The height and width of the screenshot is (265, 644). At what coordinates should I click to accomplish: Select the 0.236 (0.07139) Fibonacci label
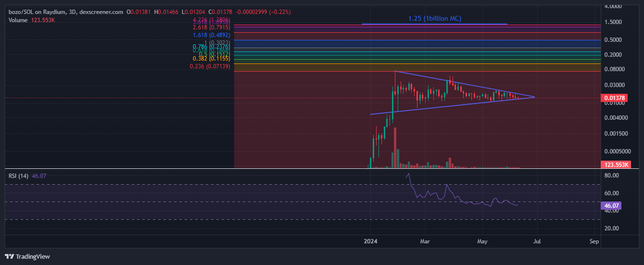210,66
